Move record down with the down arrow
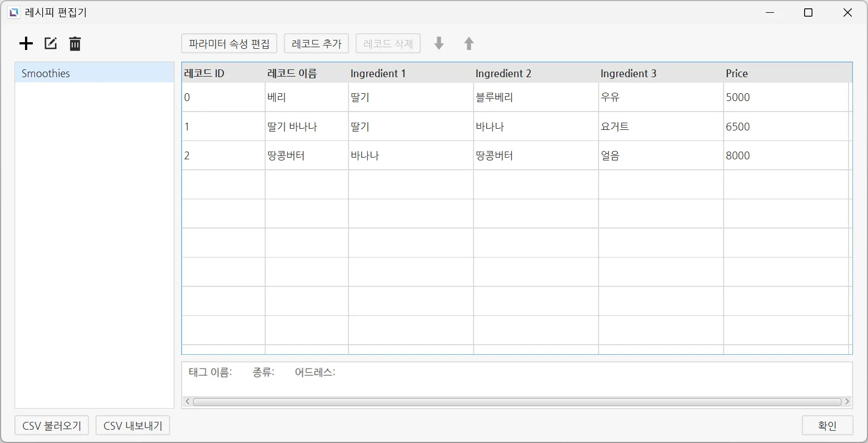The image size is (868, 443). (x=439, y=43)
